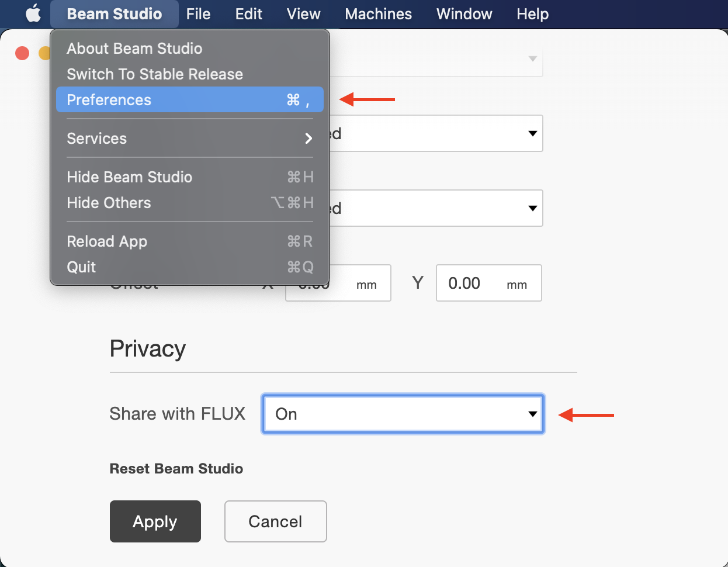The width and height of the screenshot is (728, 567).
Task: Open the Apple menu
Action: 33,13
